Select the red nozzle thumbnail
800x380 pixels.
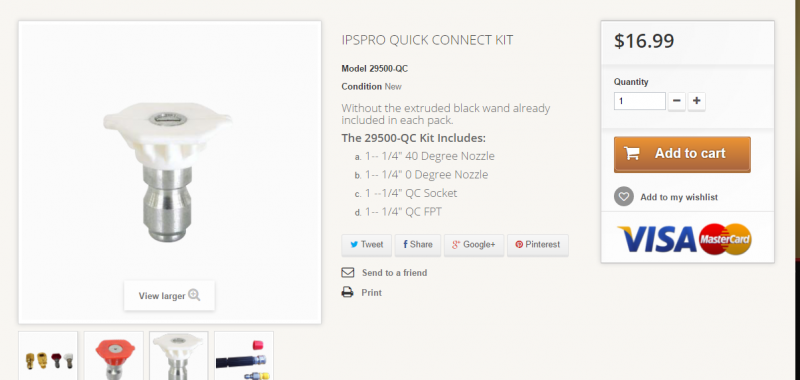[114, 356]
